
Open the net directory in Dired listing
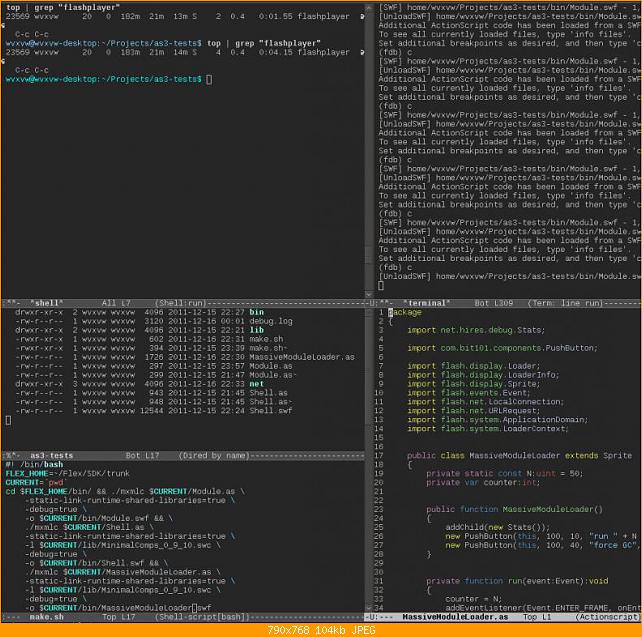[256, 384]
